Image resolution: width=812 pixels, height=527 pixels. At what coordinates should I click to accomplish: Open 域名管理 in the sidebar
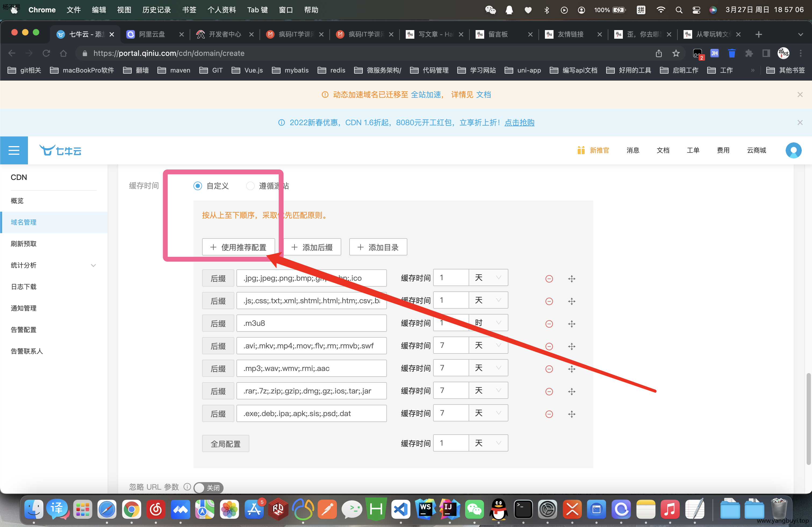pos(53,222)
